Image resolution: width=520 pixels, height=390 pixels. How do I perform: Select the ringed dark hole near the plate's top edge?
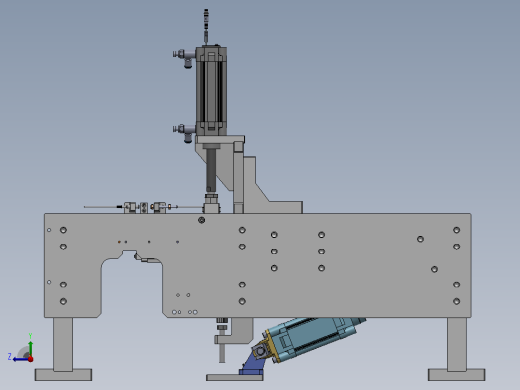201,220
